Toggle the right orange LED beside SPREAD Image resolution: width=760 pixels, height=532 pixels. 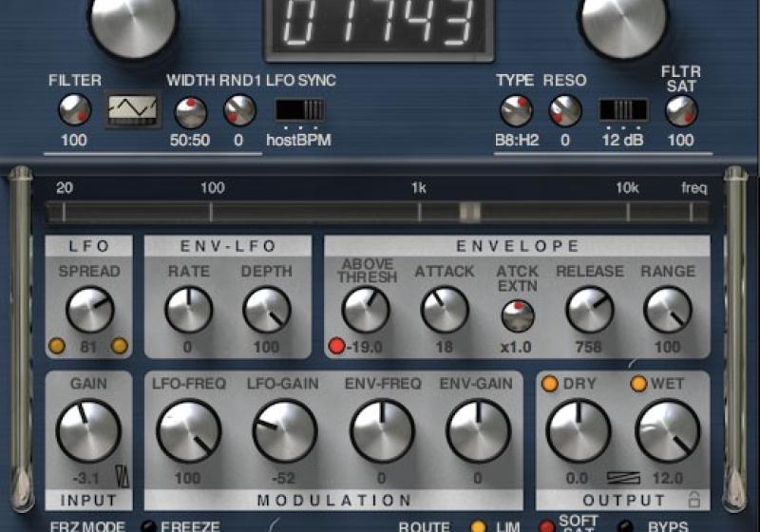point(120,346)
